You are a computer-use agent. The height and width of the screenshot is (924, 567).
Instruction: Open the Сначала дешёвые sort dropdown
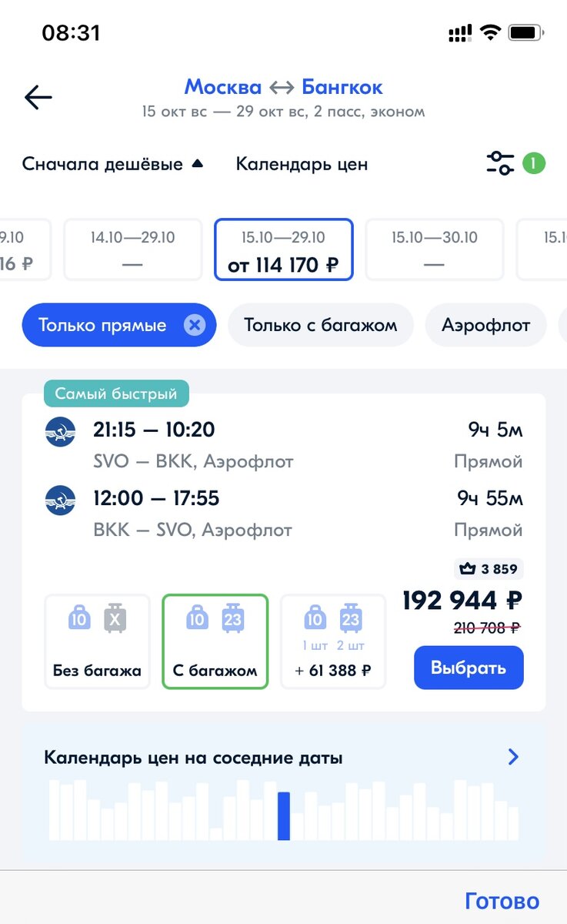click(112, 164)
